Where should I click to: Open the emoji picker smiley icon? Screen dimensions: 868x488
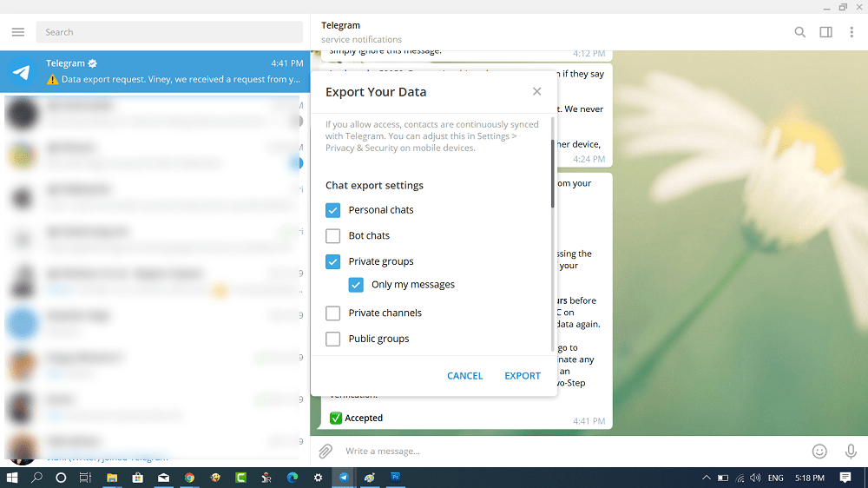tap(820, 452)
